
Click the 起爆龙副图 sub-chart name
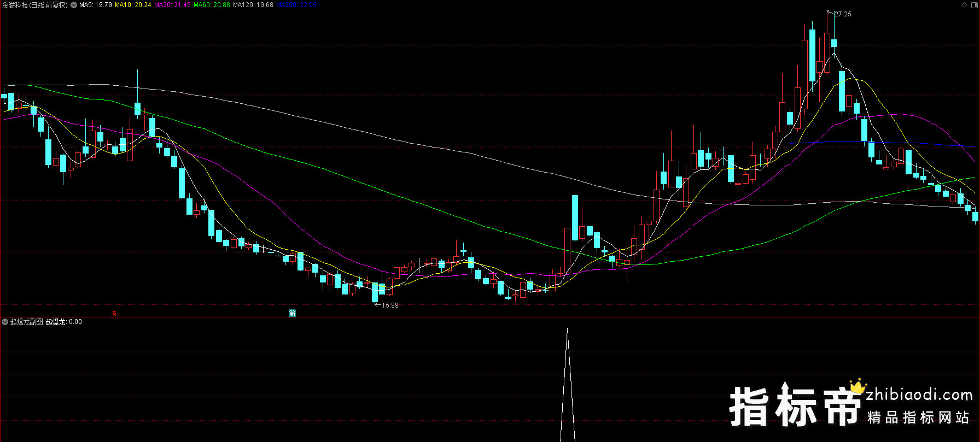(x=26, y=322)
